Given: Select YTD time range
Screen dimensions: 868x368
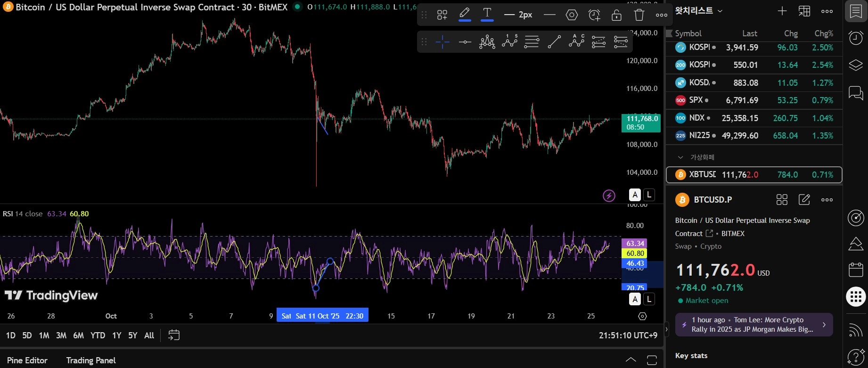Looking at the screenshot, I should pos(98,335).
